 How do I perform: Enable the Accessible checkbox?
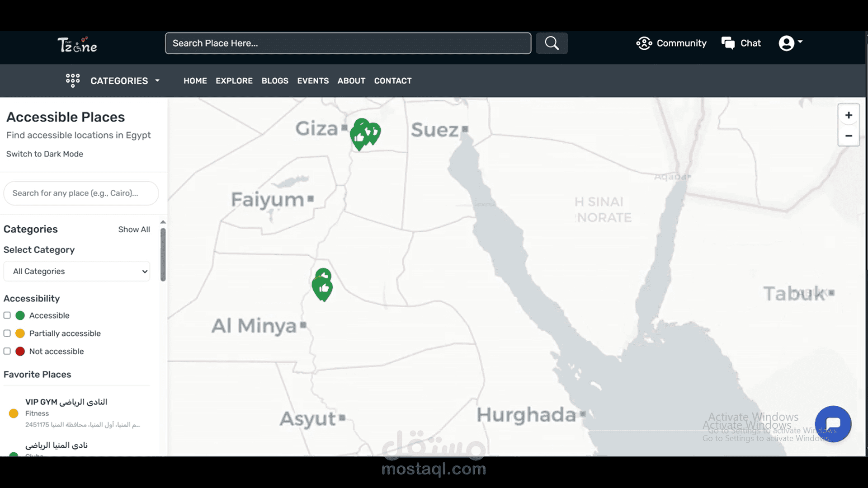(x=7, y=315)
